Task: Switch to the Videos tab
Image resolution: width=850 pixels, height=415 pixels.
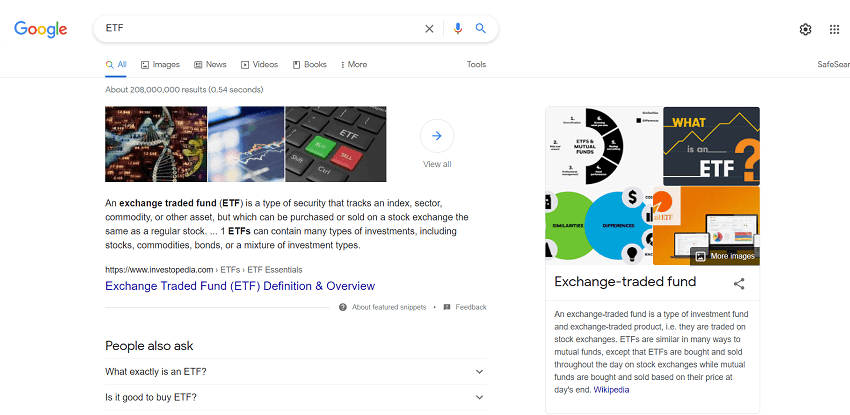Action: pos(260,64)
